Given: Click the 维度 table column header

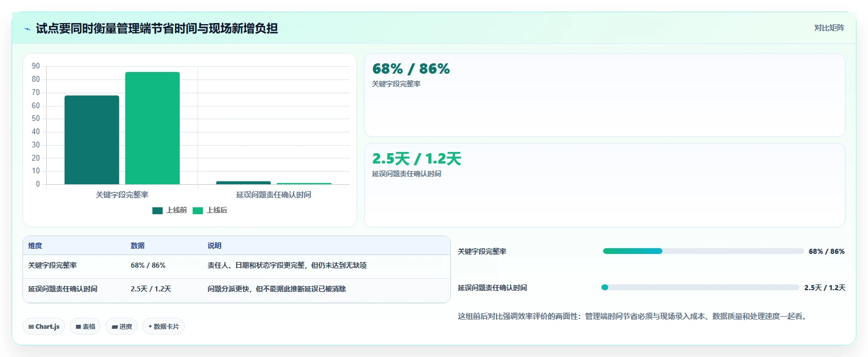Looking at the screenshot, I should 35,246.
